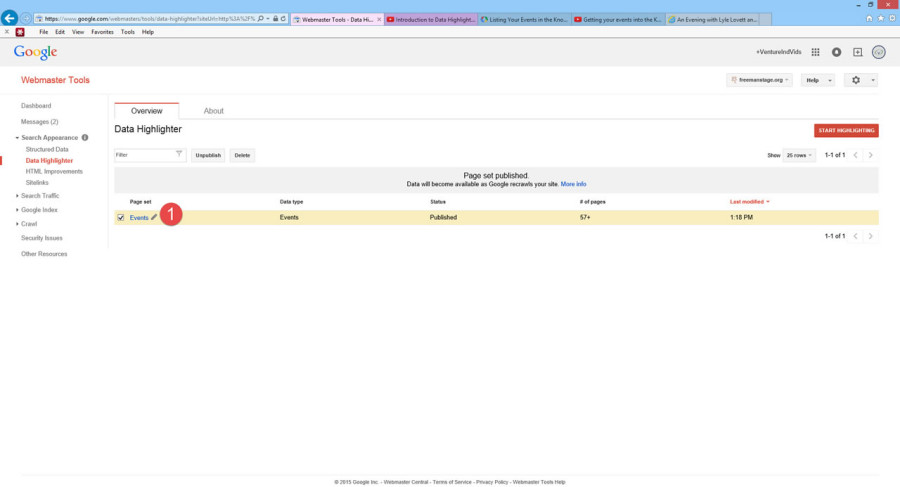Viewport: 900px width, 487px height.
Task: Switch to Getting your events browser tab
Action: pos(618,20)
